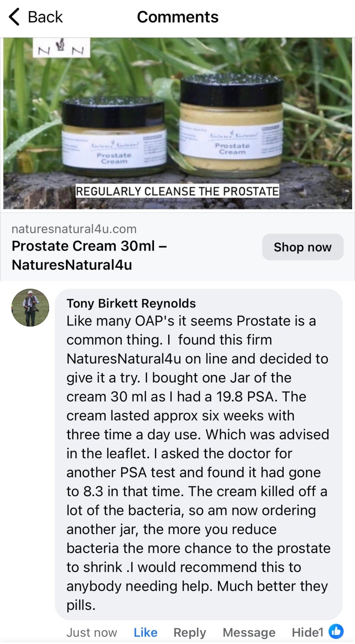
Task: Tap the NN logo on the ad image
Action: pyautogui.click(x=61, y=48)
